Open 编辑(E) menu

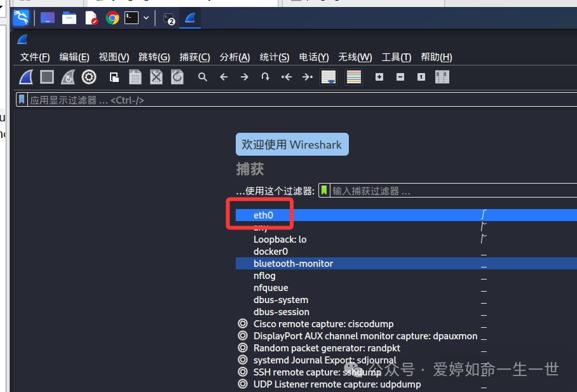[x=74, y=57]
